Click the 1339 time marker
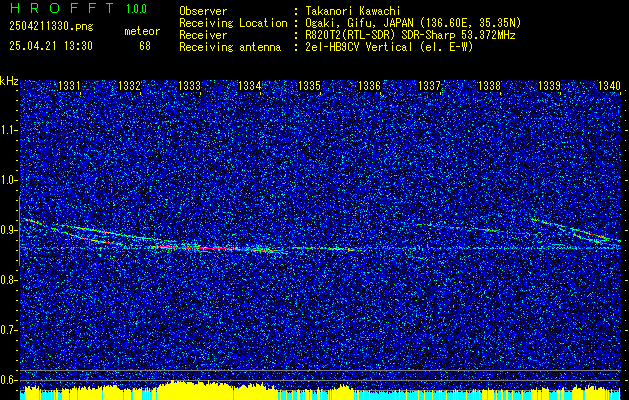This screenshot has height=400, width=629. tap(549, 85)
